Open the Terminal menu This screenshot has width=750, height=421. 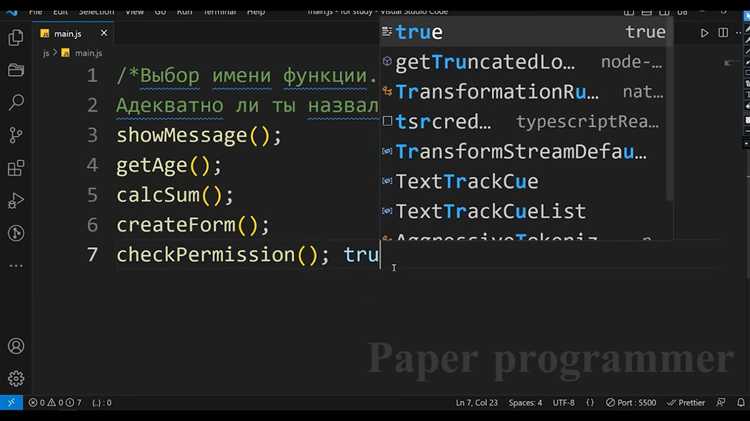coord(217,11)
